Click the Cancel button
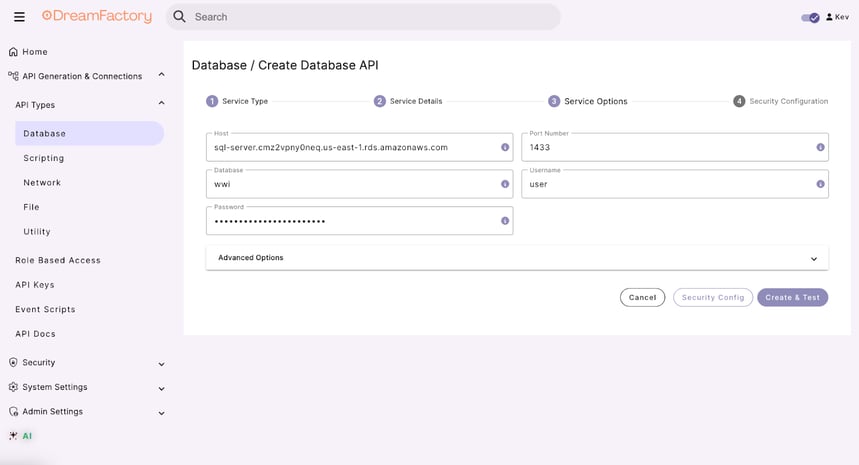The height and width of the screenshot is (465, 859). 642,297
